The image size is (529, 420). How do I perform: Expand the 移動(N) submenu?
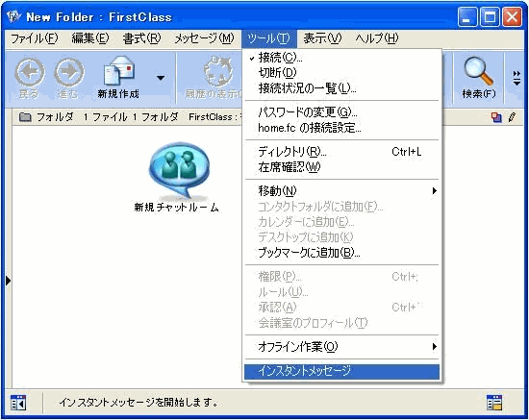click(x=341, y=191)
